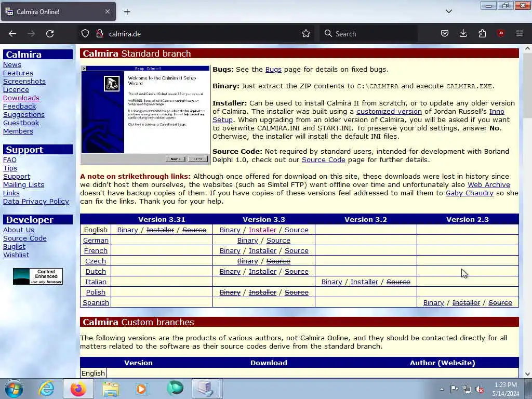The width and height of the screenshot is (532, 399).
Task: Select the Calmira Online! browser tab
Action: [x=58, y=11]
